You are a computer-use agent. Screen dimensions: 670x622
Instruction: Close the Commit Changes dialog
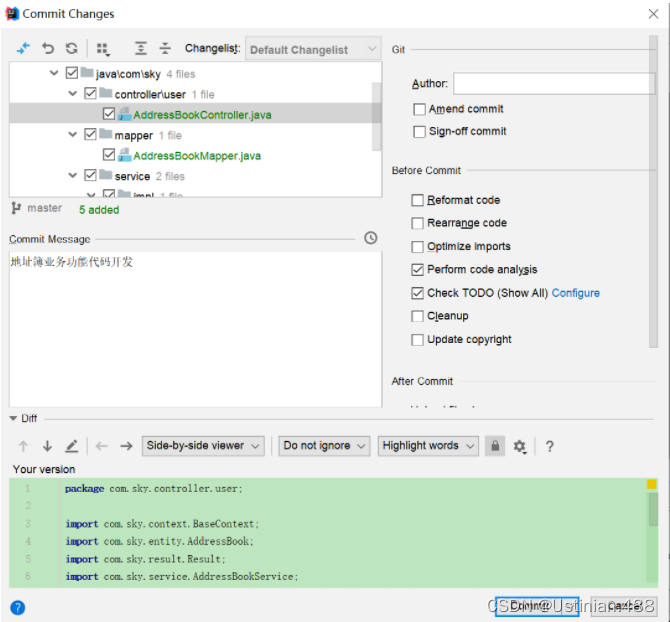click(653, 14)
